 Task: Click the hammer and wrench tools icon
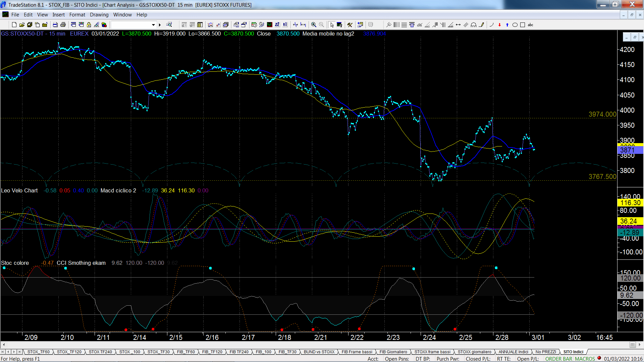(350, 25)
